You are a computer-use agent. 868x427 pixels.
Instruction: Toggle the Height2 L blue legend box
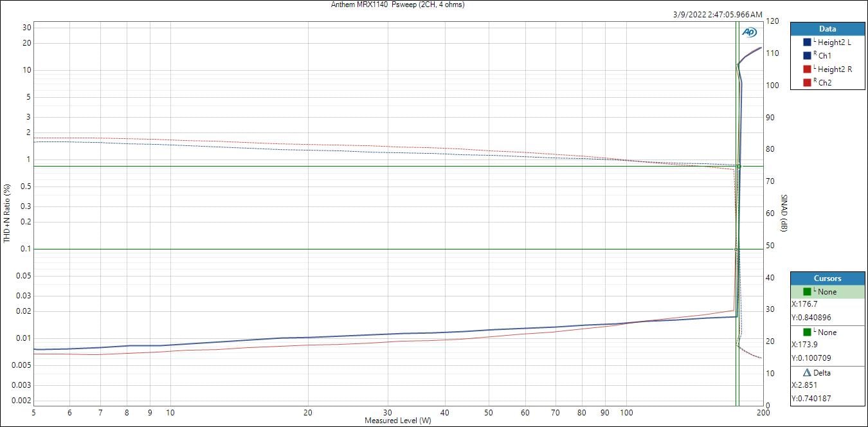807,42
